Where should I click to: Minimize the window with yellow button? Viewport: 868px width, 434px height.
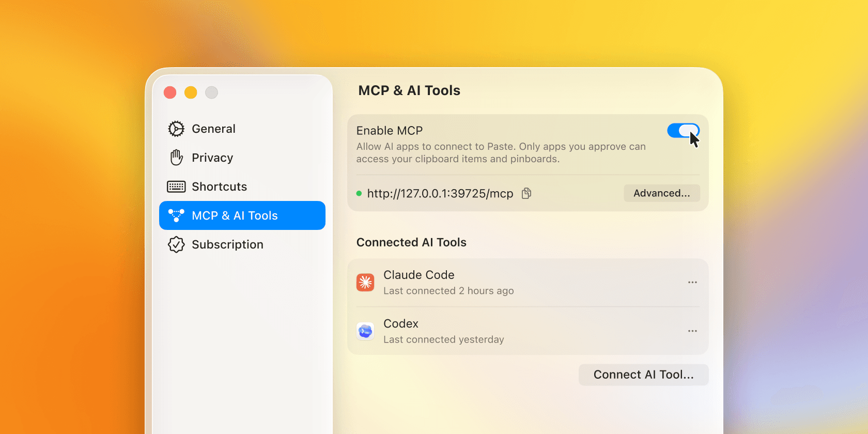(x=191, y=92)
